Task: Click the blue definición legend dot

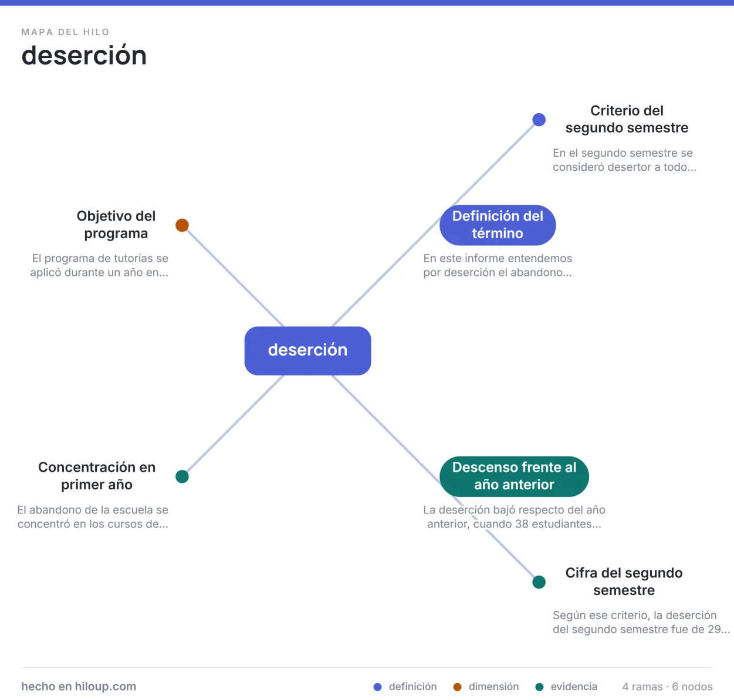Action: [x=377, y=687]
